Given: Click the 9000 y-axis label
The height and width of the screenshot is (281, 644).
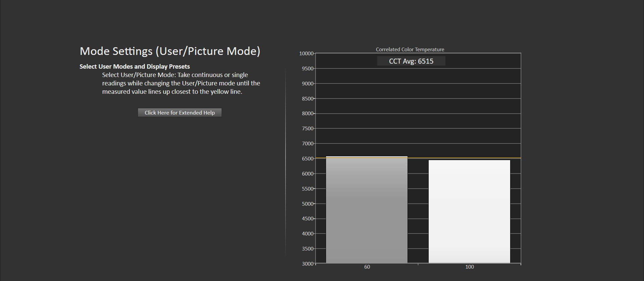Looking at the screenshot, I should [x=307, y=84].
